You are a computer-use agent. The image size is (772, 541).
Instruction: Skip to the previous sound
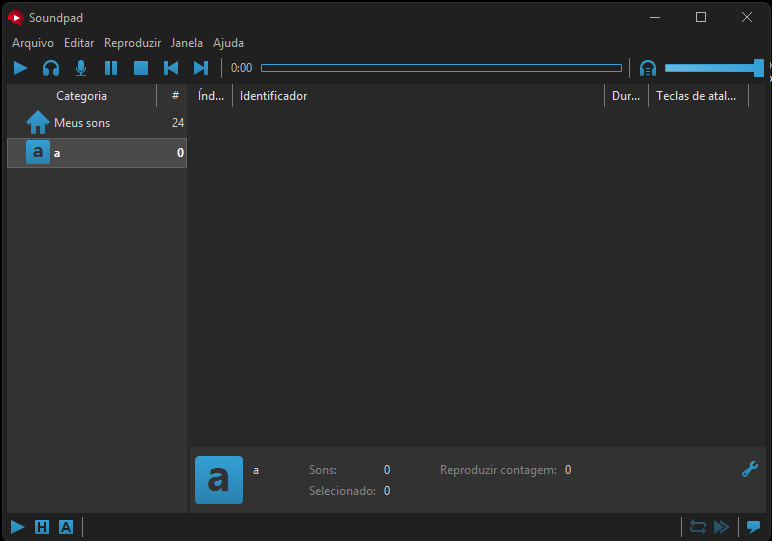click(171, 68)
